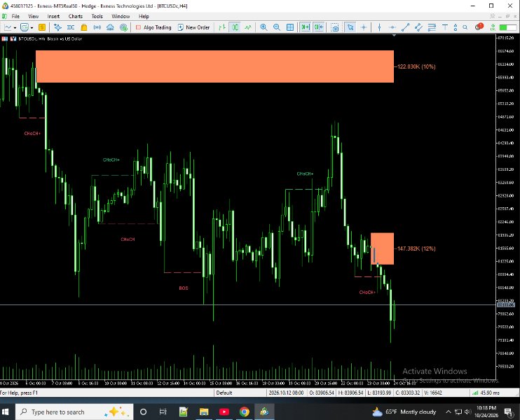
Task: Click the trade panel icon beside BTCUSDc
Action: point(13,38)
